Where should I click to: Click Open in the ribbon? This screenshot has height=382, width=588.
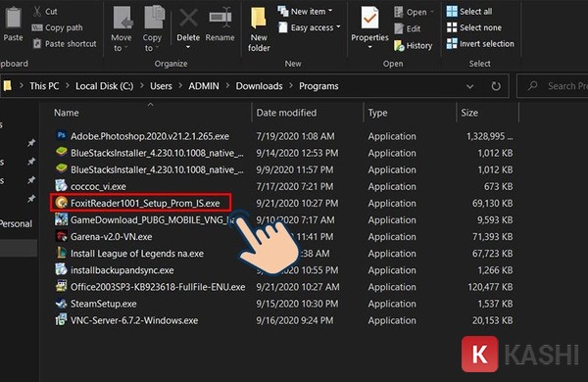tap(414, 12)
